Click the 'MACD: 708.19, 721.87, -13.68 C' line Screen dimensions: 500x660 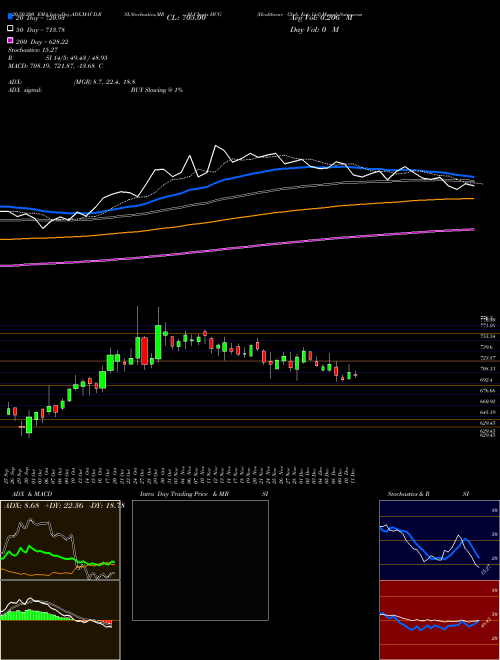pos(56,66)
